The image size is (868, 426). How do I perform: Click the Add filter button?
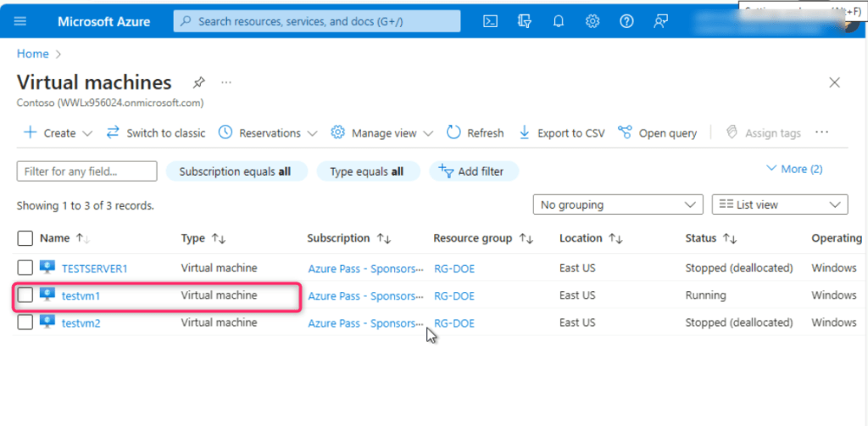pos(473,171)
